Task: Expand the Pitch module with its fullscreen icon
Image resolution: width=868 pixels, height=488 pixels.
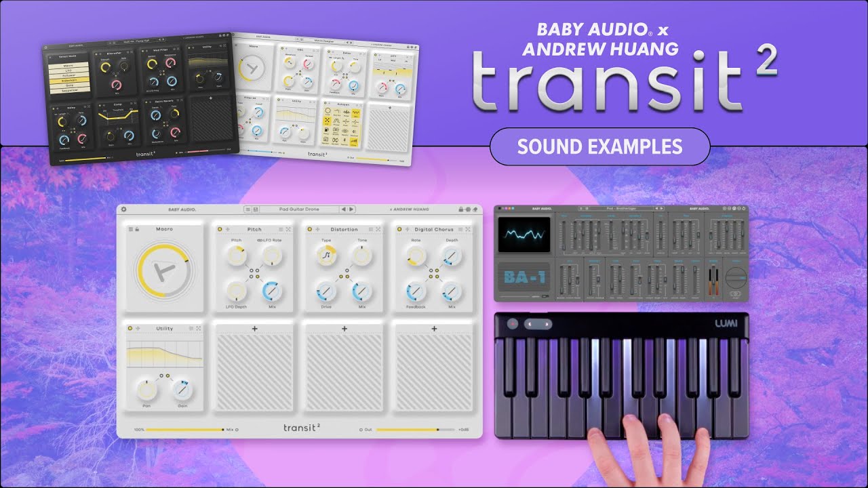Action: pos(288,229)
